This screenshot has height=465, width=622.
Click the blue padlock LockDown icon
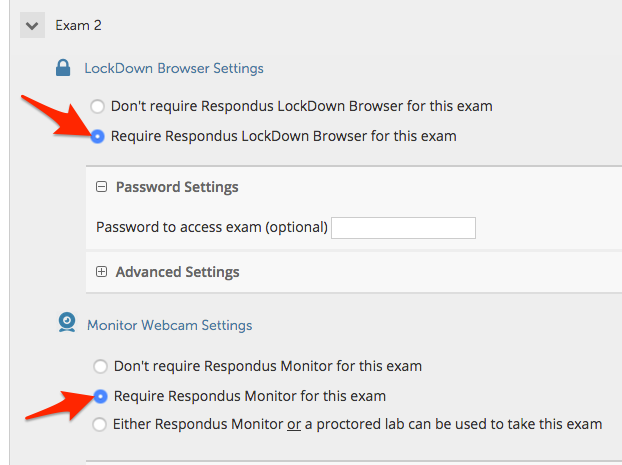click(x=63, y=68)
